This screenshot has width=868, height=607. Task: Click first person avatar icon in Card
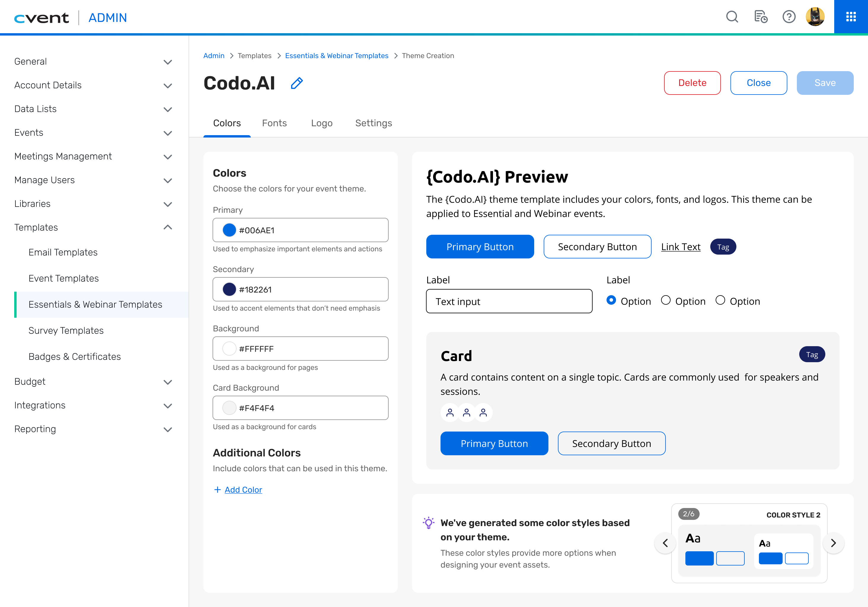pyautogui.click(x=450, y=412)
